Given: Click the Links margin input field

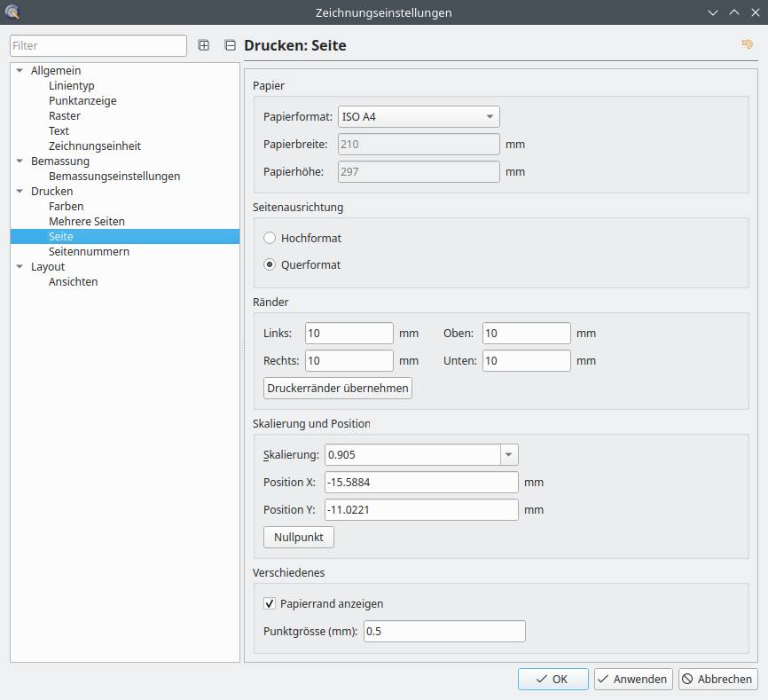Looking at the screenshot, I should [x=349, y=333].
